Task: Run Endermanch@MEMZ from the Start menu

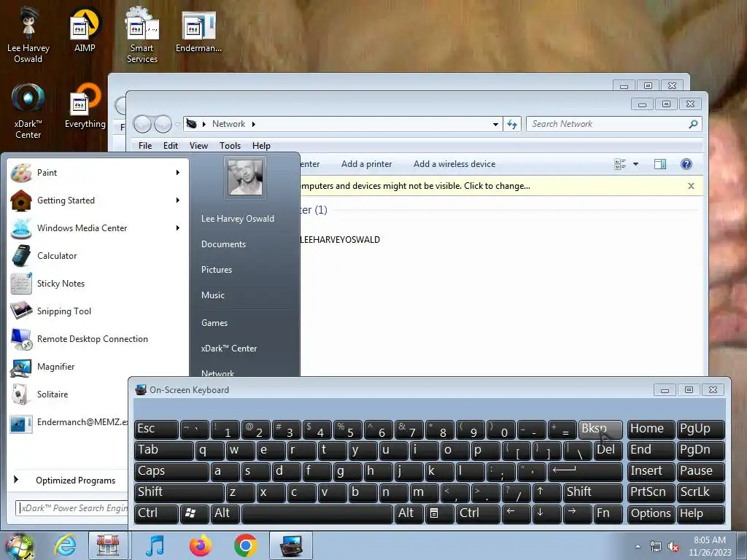Action: coord(69,422)
